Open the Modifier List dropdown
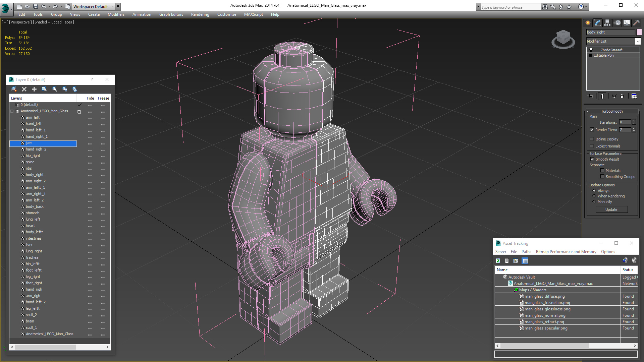The image size is (644, 362). coord(638,41)
